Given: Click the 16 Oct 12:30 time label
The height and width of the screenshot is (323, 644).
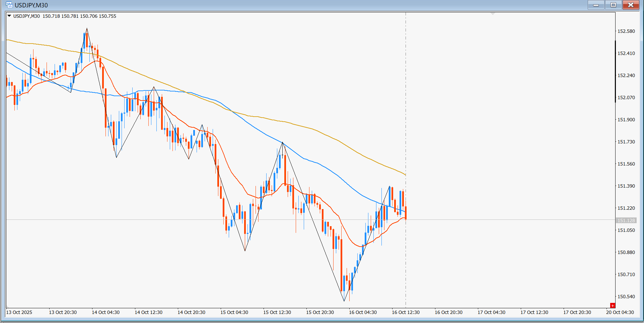Looking at the screenshot, I should (406, 312).
